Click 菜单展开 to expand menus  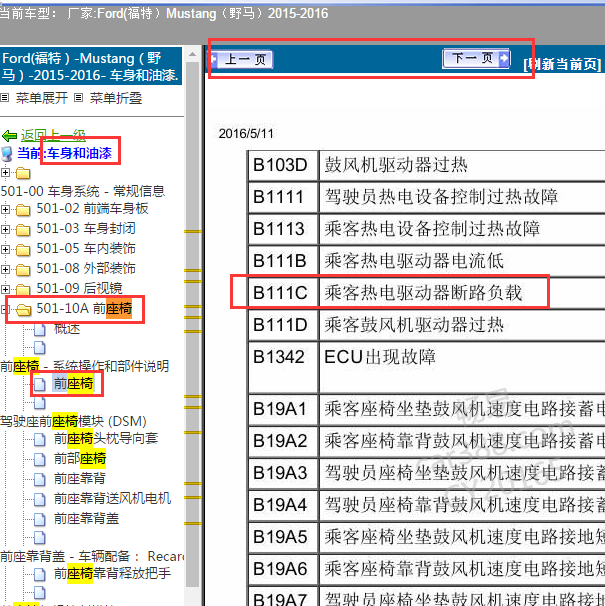(x=42, y=98)
